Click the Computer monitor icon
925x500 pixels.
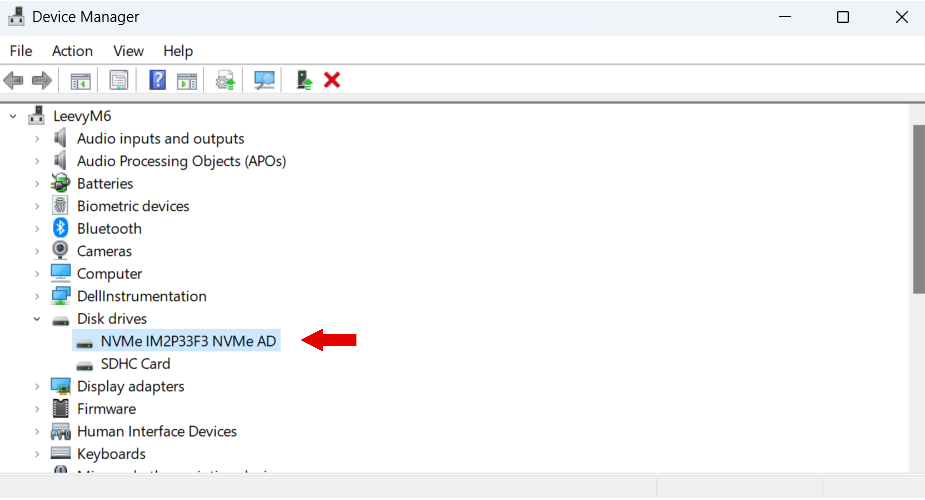[x=60, y=273]
